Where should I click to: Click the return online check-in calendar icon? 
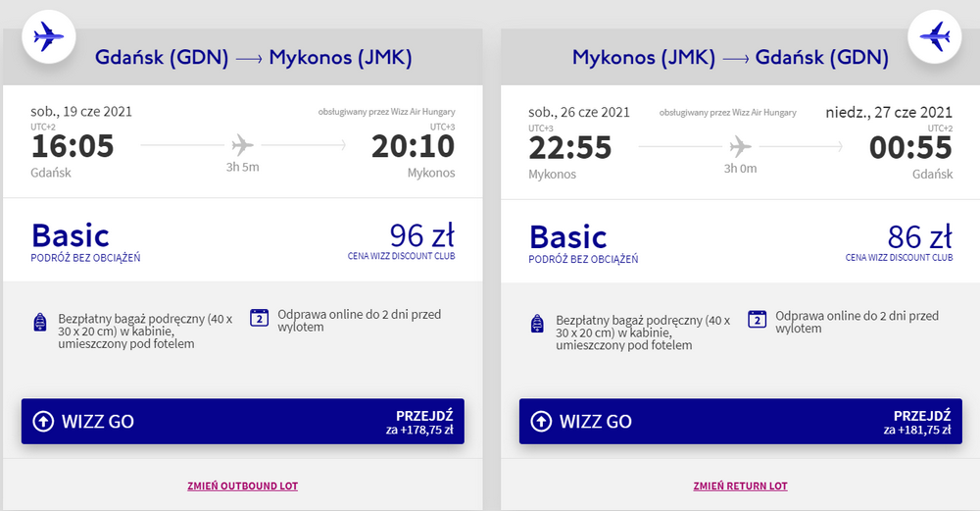[757, 319]
